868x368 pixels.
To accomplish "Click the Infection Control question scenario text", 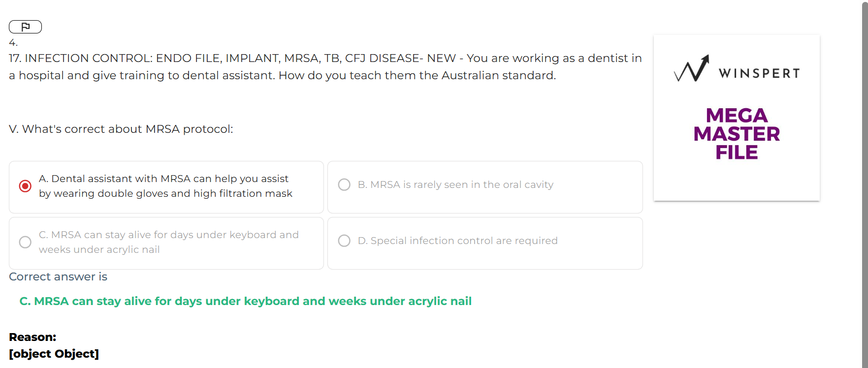I will (325, 66).
